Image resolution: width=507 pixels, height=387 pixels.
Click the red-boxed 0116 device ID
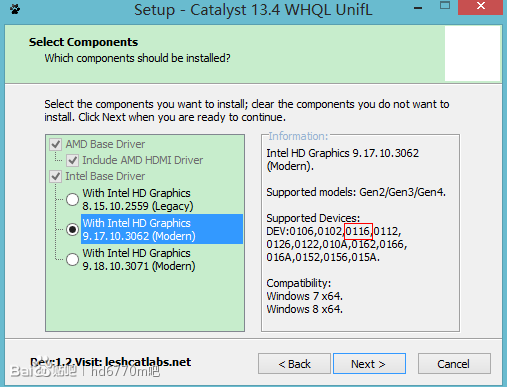[x=358, y=231]
